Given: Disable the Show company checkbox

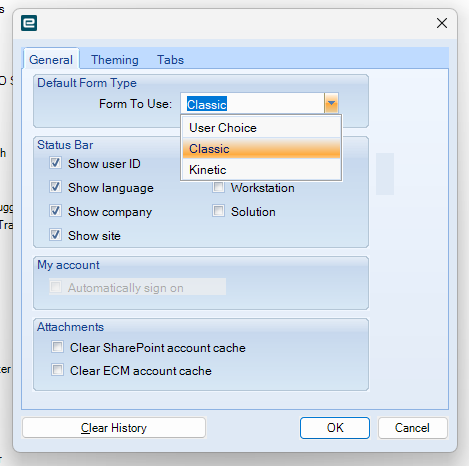Looking at the screenshot, I should [55, 211].
